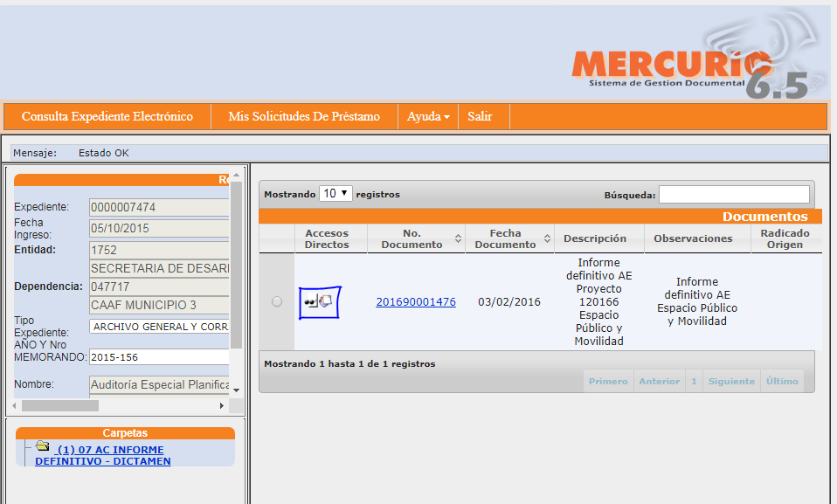Select Mis Solicitudes De Préstamo menu item
This screenshot has width=837, height=504.
pyautogui.click(x=303, y=116)
